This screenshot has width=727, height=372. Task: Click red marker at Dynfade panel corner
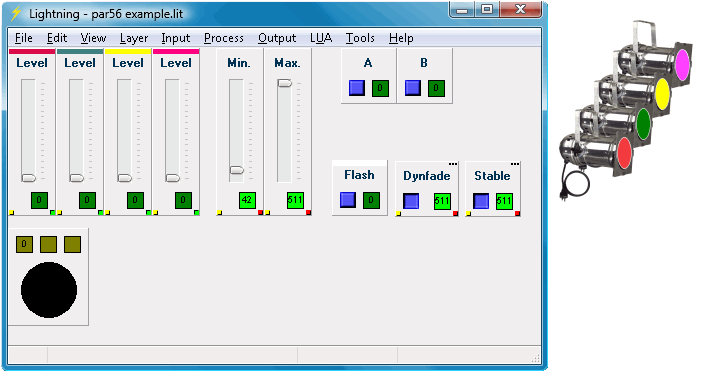click(455, 213)
